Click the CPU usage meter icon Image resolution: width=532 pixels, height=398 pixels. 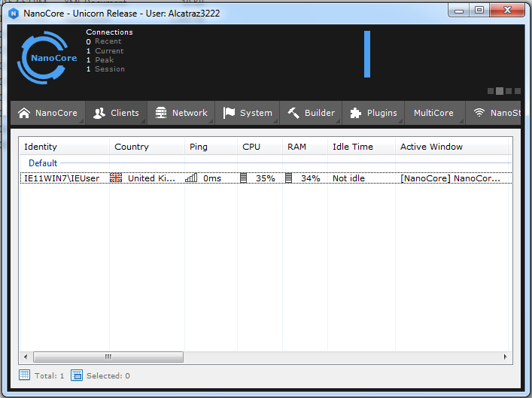pos(243,178)
